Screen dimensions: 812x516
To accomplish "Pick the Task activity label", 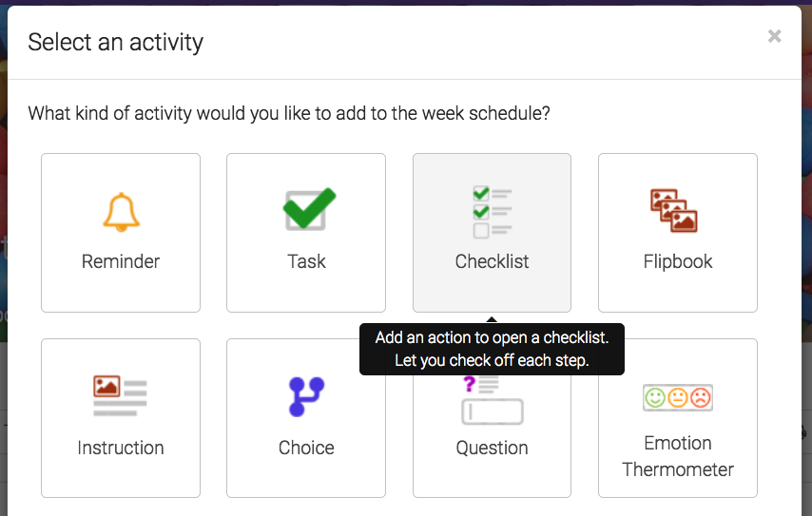I will pyautogui.click(x=306, y=261).
